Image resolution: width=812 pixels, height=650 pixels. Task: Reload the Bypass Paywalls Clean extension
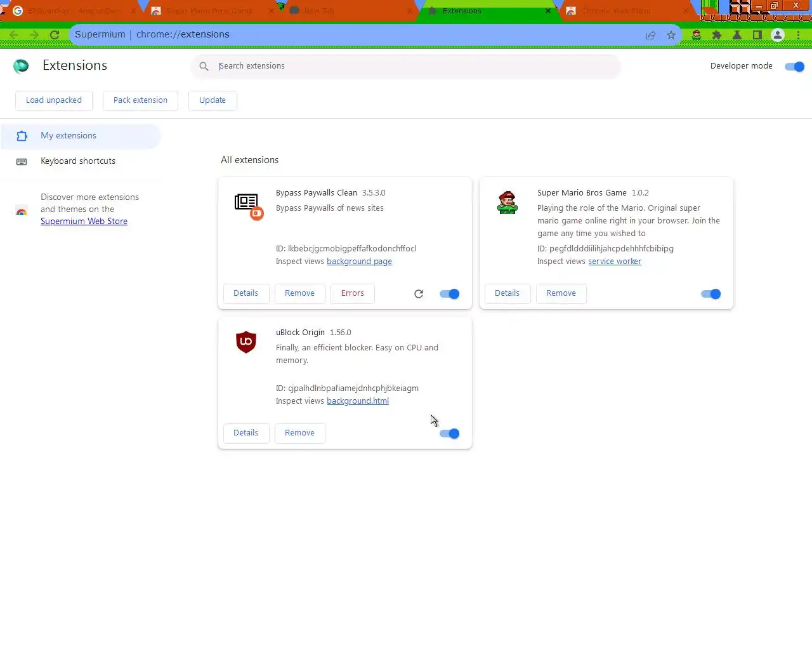pyautogui.click(x=419, y=294)
